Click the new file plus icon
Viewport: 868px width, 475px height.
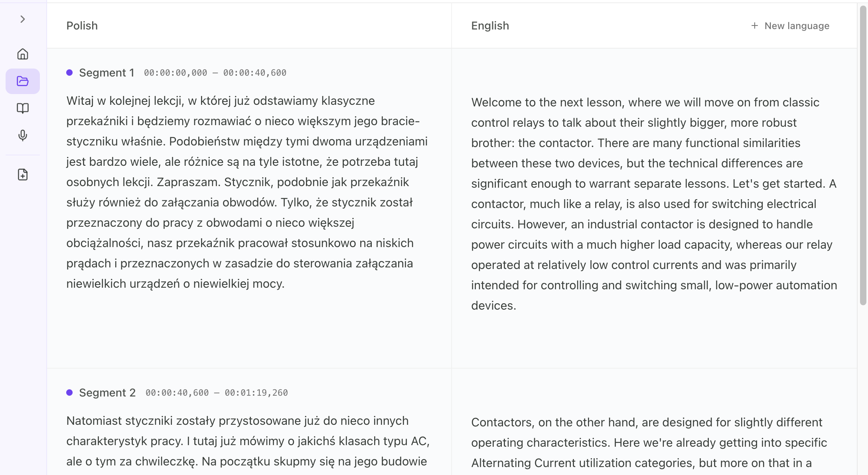click(23, 175)
